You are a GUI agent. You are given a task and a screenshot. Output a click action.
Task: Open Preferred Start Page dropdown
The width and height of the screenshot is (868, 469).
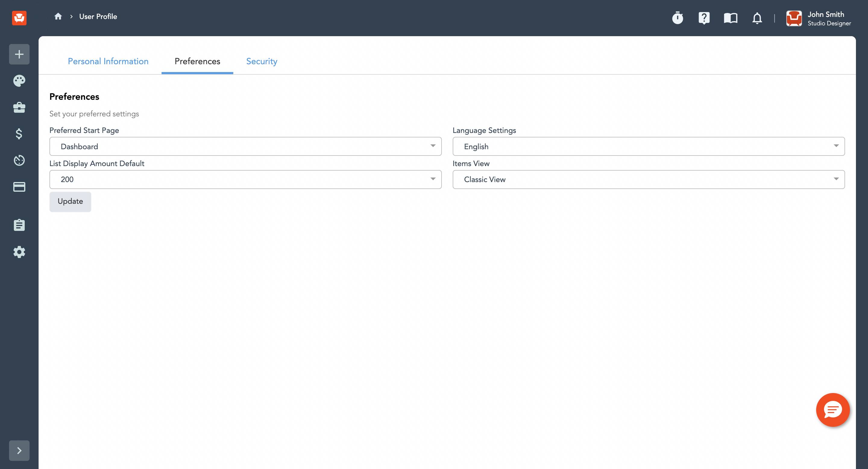245,146
